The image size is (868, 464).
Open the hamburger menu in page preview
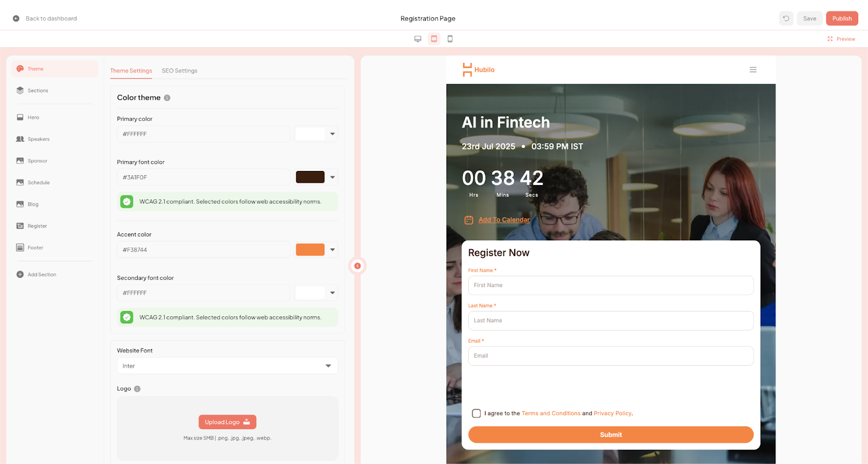point(753,69)
